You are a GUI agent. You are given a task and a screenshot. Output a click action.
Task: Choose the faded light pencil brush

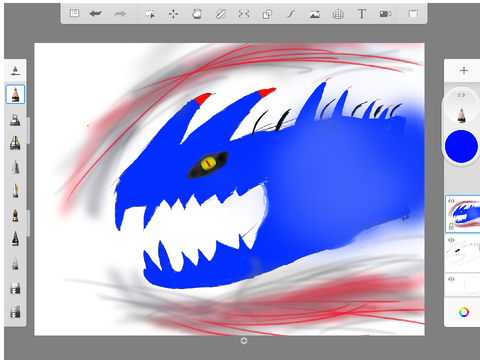[15, 263]
